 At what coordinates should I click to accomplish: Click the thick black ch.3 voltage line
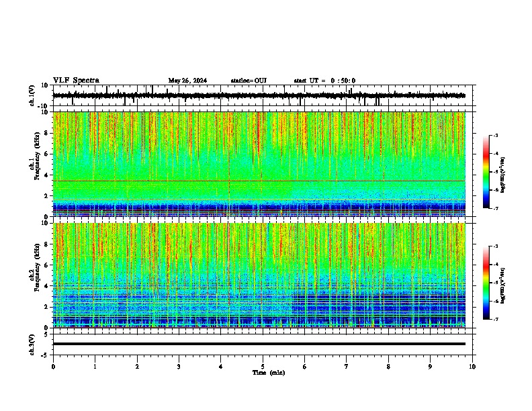[259, 344]
